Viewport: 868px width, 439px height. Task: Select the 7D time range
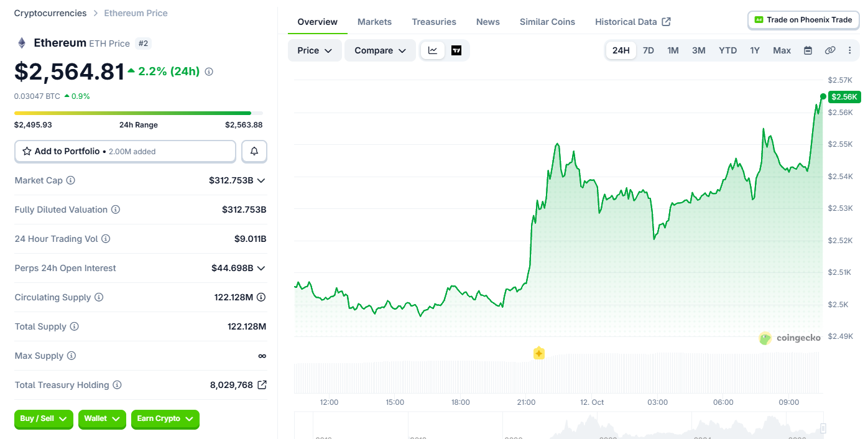click(x=648, y=50)
